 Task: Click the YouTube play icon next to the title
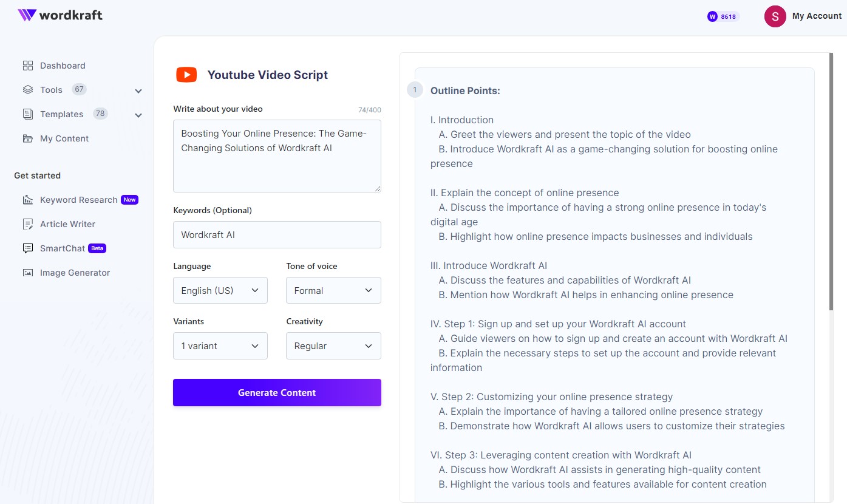tap(186, 74)
